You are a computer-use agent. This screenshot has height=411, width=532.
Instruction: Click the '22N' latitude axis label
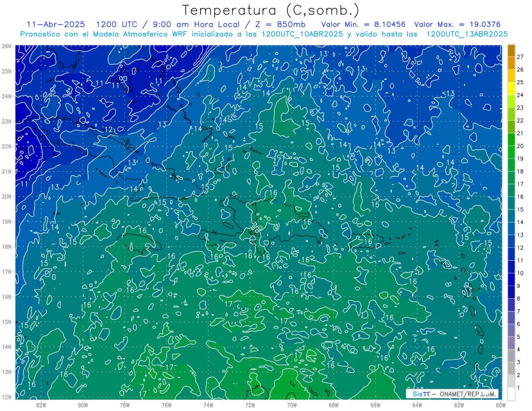click(x=6, y=146)
